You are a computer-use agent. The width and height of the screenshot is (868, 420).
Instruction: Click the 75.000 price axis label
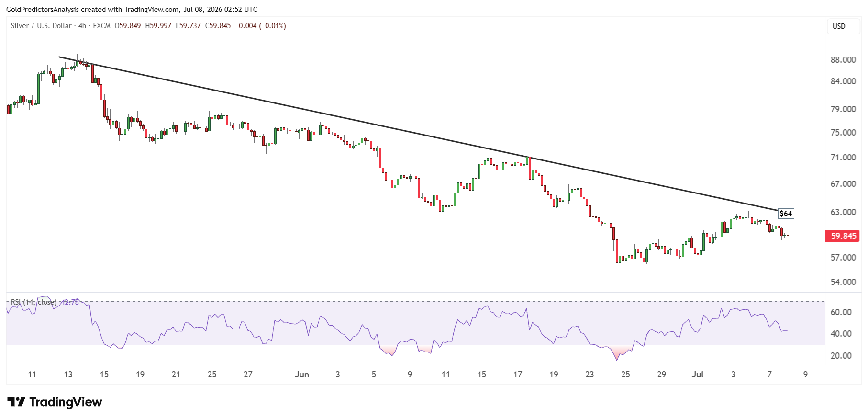(843, 133)
